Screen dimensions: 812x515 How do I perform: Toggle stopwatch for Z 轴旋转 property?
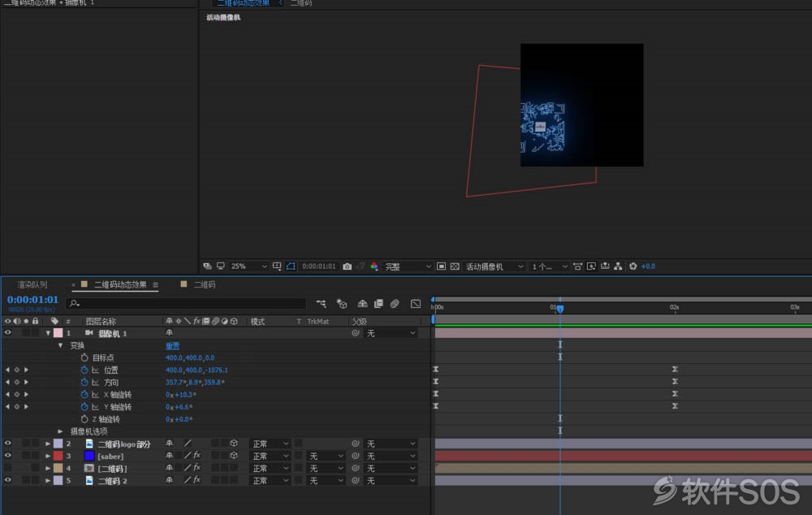[x=84, y=419]
